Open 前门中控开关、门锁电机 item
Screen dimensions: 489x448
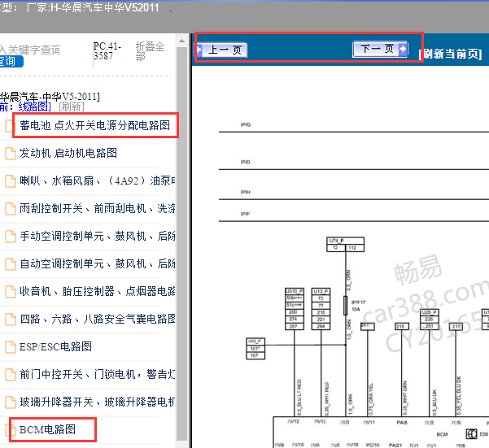[98, 375]
